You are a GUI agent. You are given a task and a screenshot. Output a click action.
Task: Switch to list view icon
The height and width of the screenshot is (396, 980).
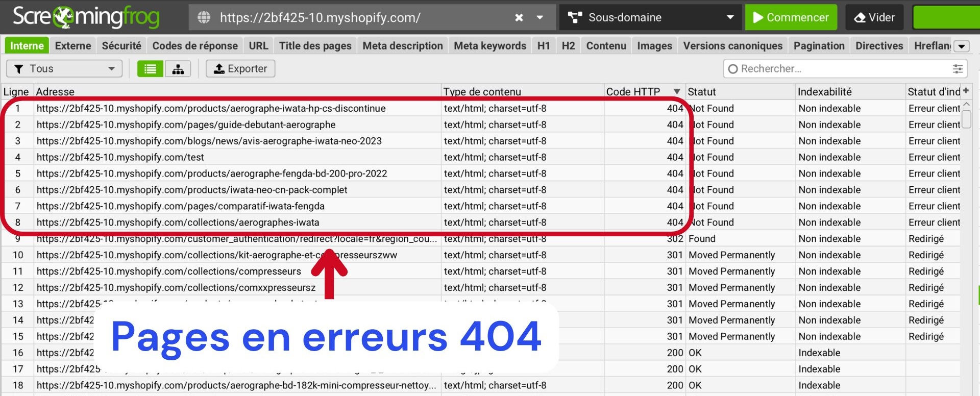click(x=150, y=68)
